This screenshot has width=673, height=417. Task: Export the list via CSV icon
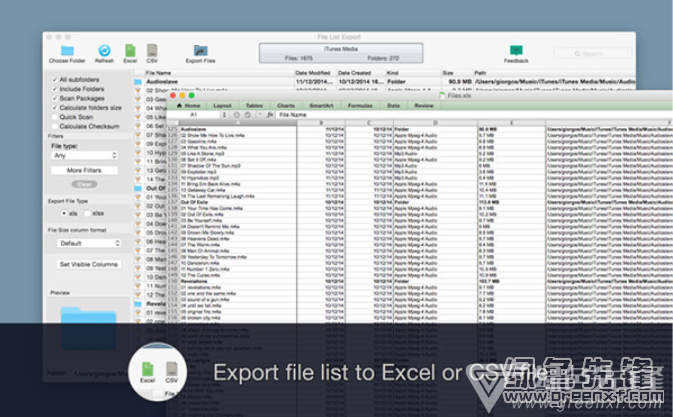click(152, 51)
